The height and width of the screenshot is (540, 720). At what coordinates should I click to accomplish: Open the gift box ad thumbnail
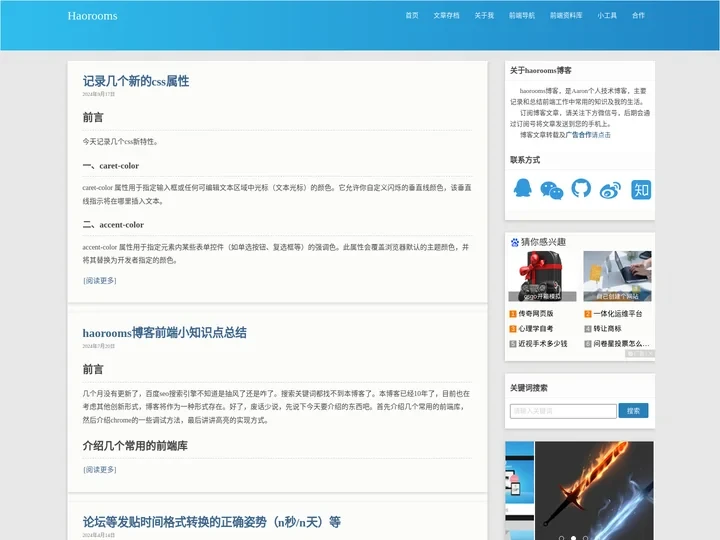coord(542,276)
